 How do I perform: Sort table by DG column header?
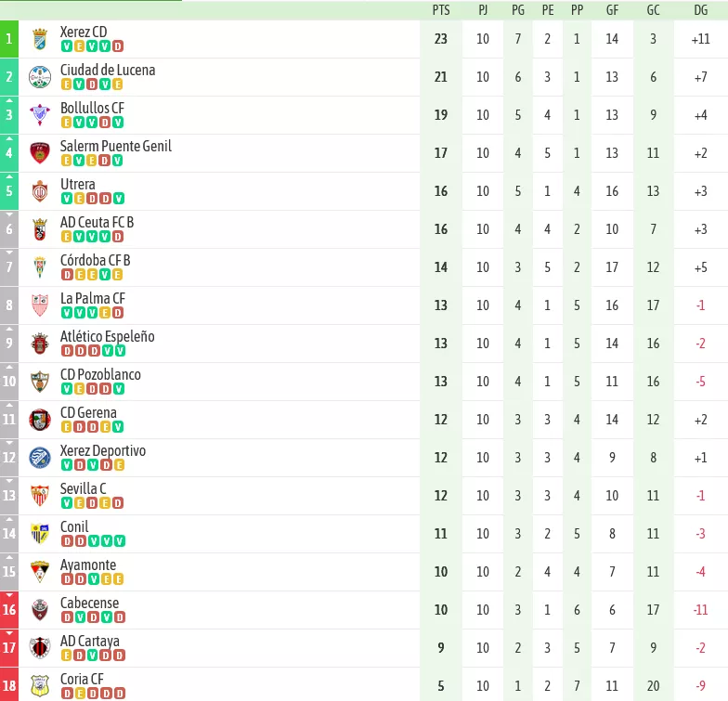tap(700, 10)
